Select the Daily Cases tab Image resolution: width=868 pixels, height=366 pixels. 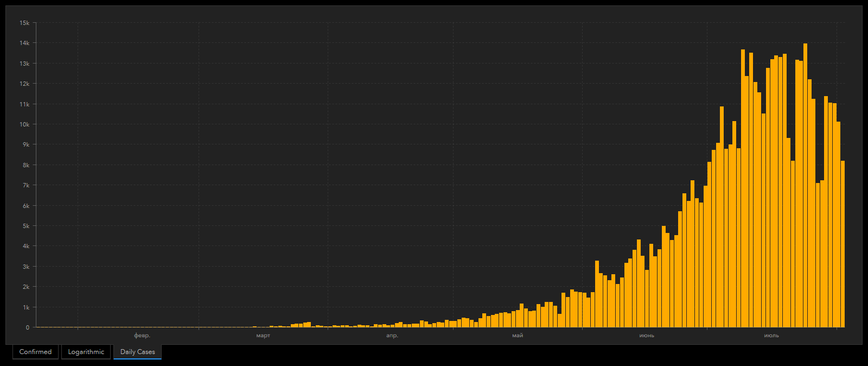(x=137, y=352)
